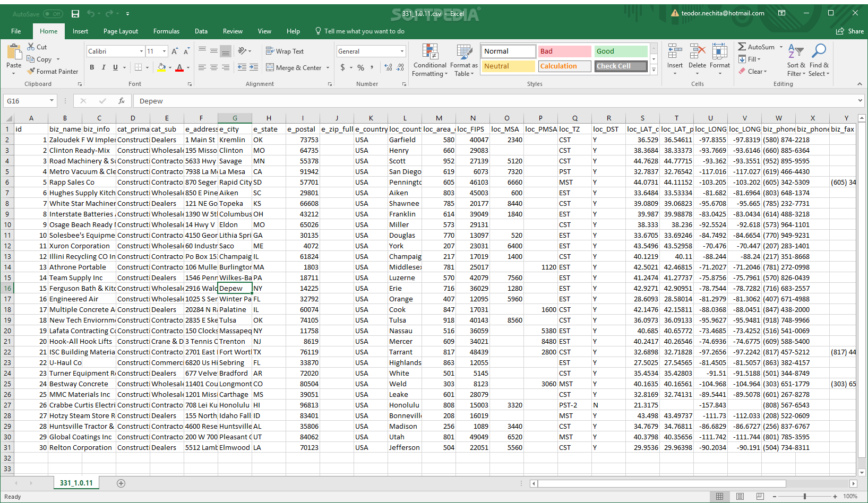Screen dimensions: 868x503
Task: Apply the Bad cell style
Action: point(564,51)
